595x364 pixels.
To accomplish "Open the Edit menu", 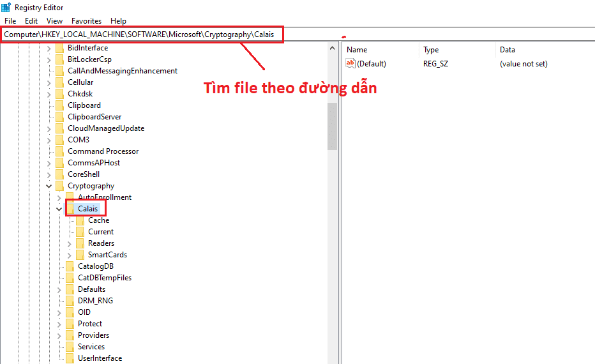I will tap(31, 21).
